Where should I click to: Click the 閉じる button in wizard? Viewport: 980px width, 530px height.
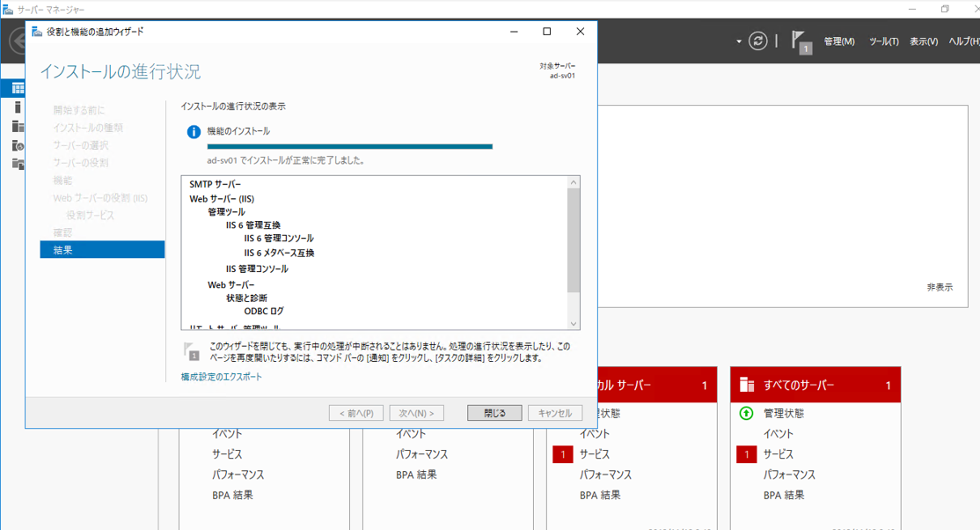(x=494, y=413)
